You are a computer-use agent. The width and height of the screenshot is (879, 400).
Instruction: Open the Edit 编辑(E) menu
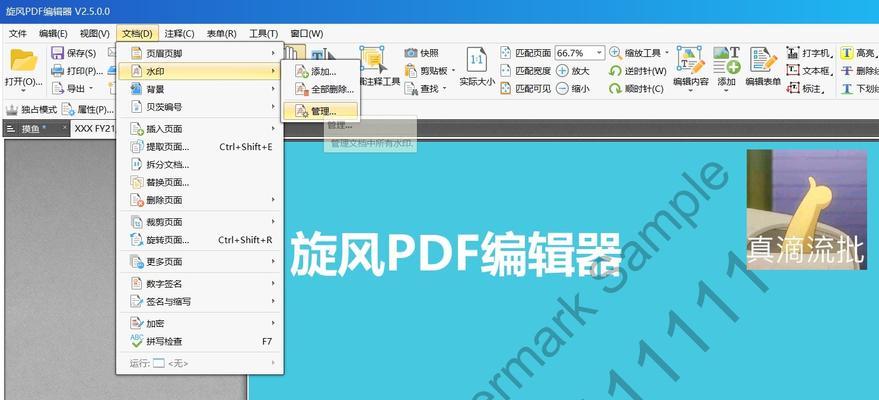point(53,34)
